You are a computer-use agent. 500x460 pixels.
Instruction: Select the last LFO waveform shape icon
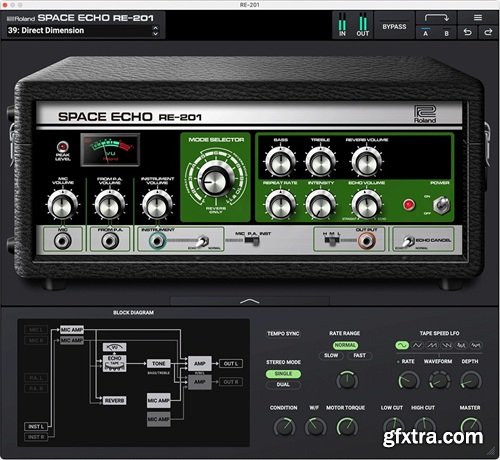click(476, 345)
